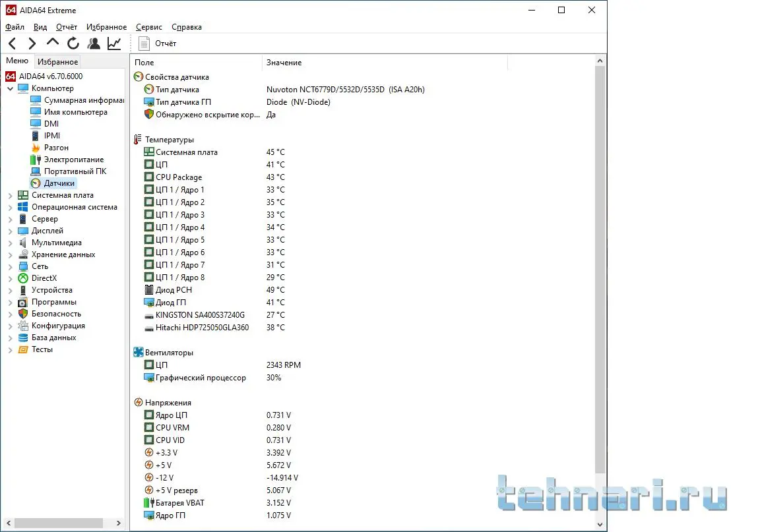Open the Сервис menu

(149, 27)
